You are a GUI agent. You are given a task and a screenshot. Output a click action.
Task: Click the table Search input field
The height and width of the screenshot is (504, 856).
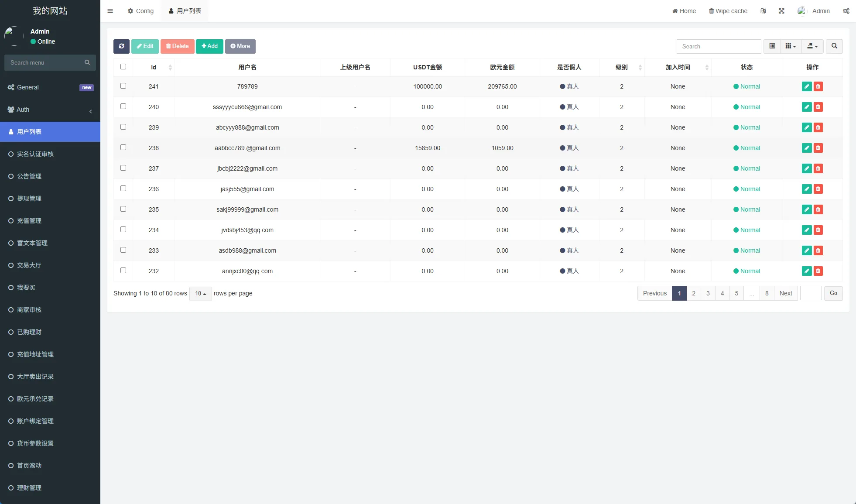click(719, 46)
